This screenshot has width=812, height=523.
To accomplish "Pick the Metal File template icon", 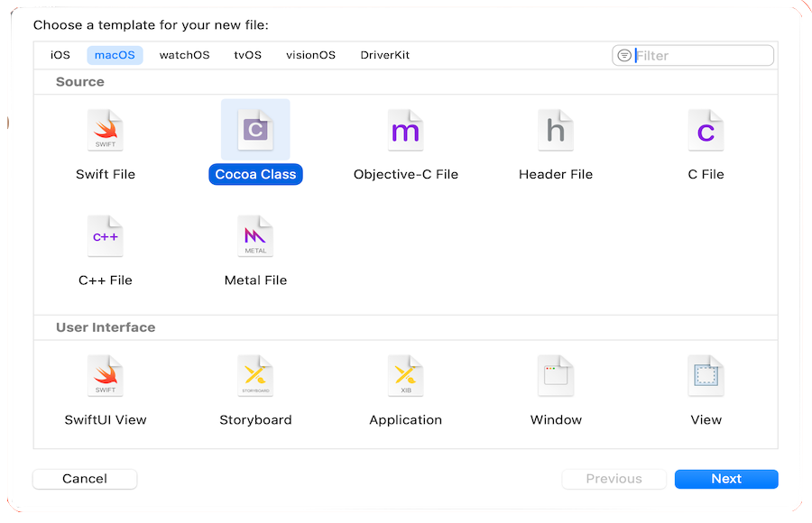I will coord(255,236).
